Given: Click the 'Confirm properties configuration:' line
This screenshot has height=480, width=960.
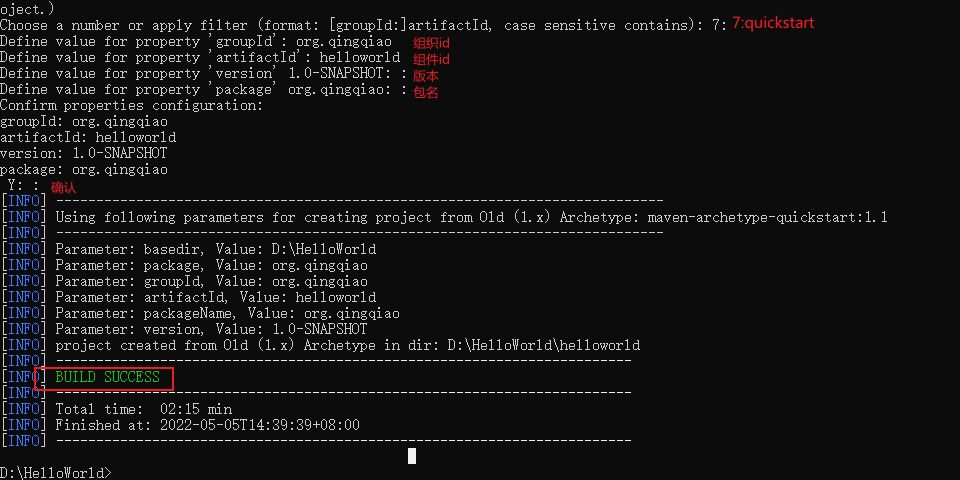Looking at the screenshot, I should [131, 105].
